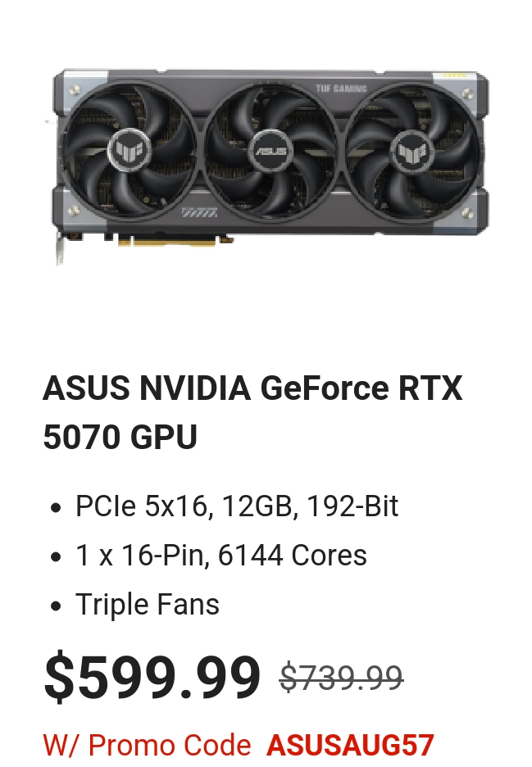Click the '5070 GPU' second title line

(x=120, y=436)
